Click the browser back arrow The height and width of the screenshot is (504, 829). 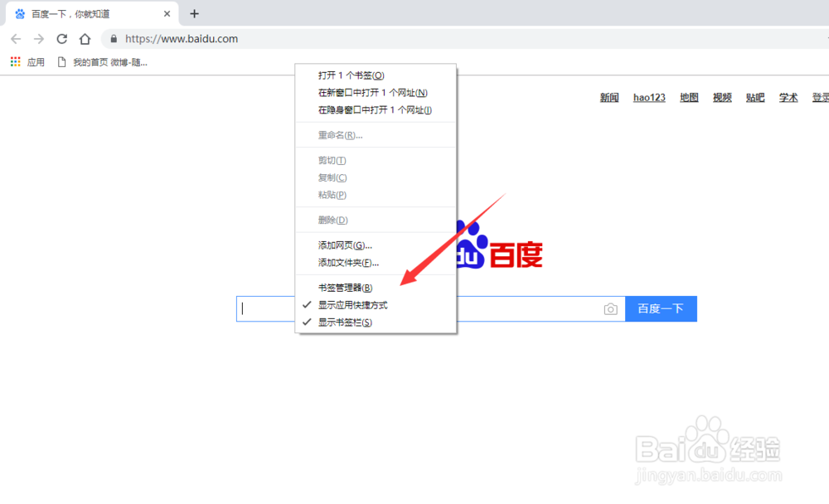[x=16, y=39]
